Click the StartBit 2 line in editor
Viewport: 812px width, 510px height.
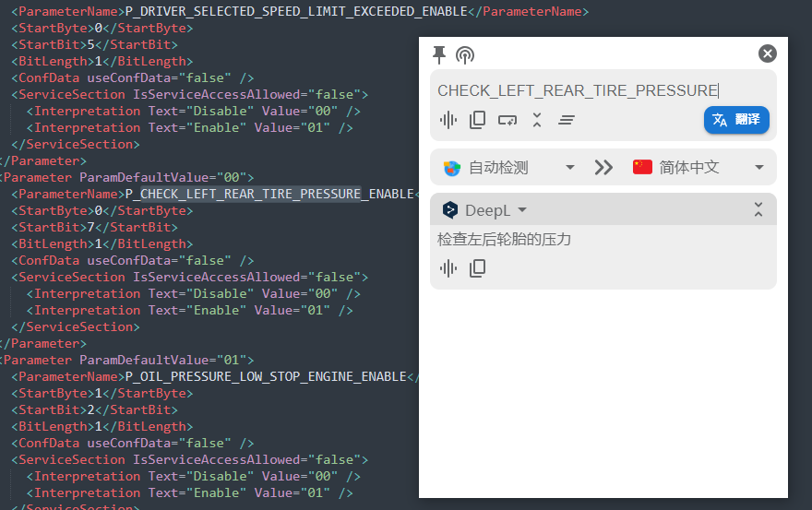click(x=94, y=409)
